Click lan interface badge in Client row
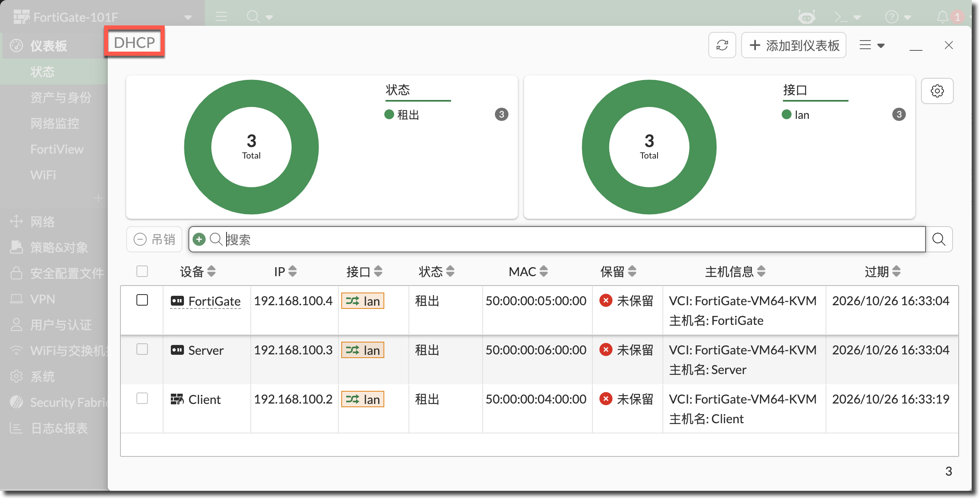Viewport: 980px width, 499px height. (363, 399)
